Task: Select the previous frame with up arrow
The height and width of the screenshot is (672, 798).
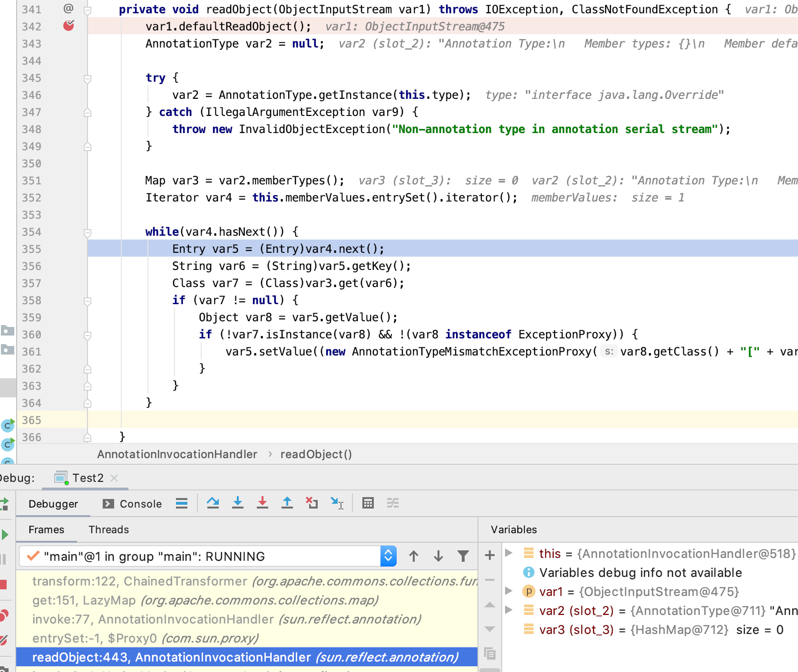Action: click(x=414, y=556)
